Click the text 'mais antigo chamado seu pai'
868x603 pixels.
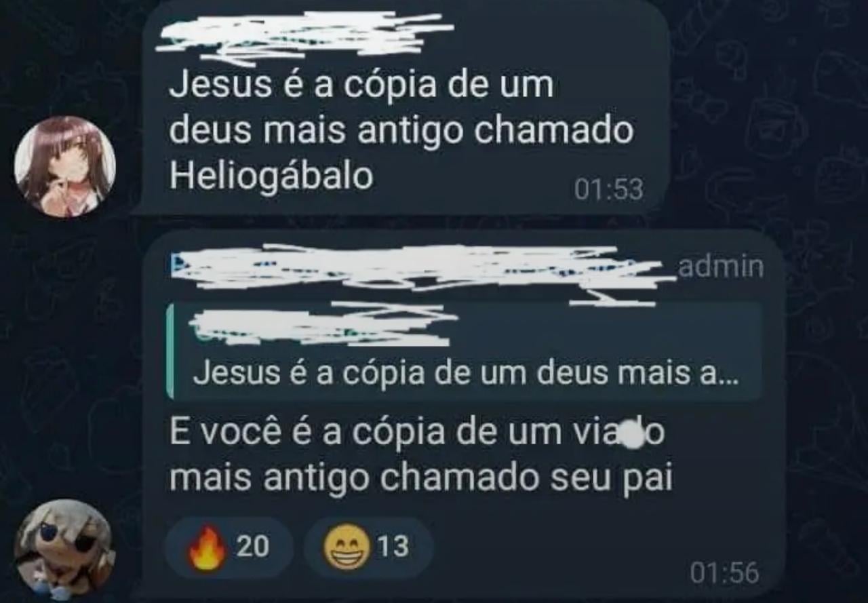click(420, 479)
